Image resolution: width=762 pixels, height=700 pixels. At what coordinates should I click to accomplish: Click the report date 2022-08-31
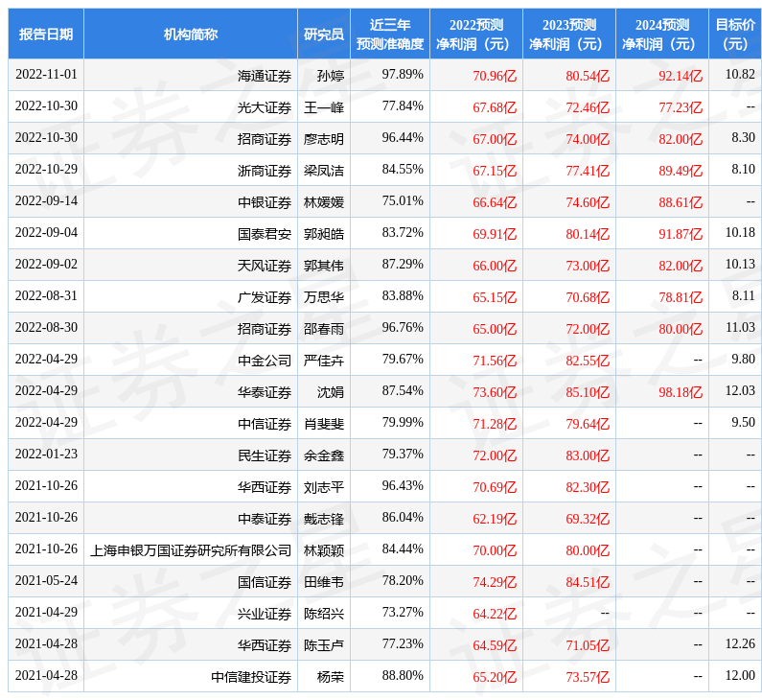click(x=46, y=295)
